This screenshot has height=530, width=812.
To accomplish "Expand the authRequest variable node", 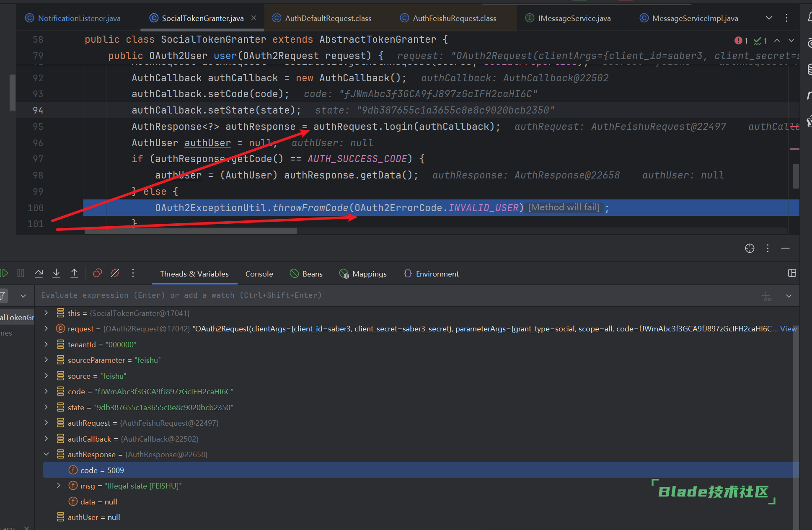I will pyautogui.click(x=46, y=423).
